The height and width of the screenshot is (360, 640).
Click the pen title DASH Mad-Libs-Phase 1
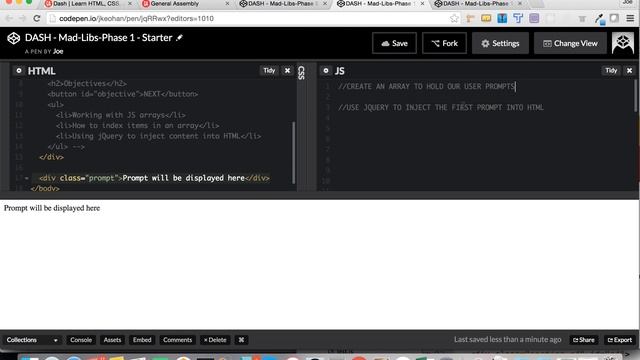[x=98, y=38]
